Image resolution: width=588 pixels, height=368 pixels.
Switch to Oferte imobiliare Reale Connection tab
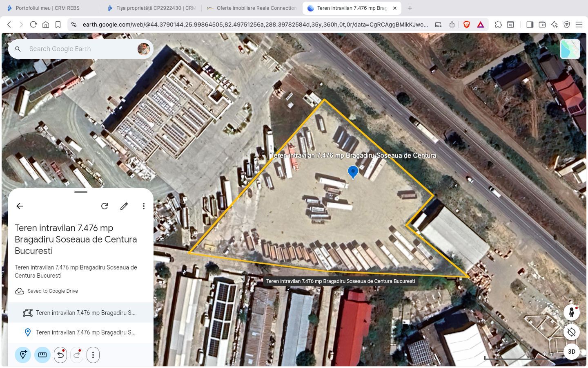(x=256, y=8)
